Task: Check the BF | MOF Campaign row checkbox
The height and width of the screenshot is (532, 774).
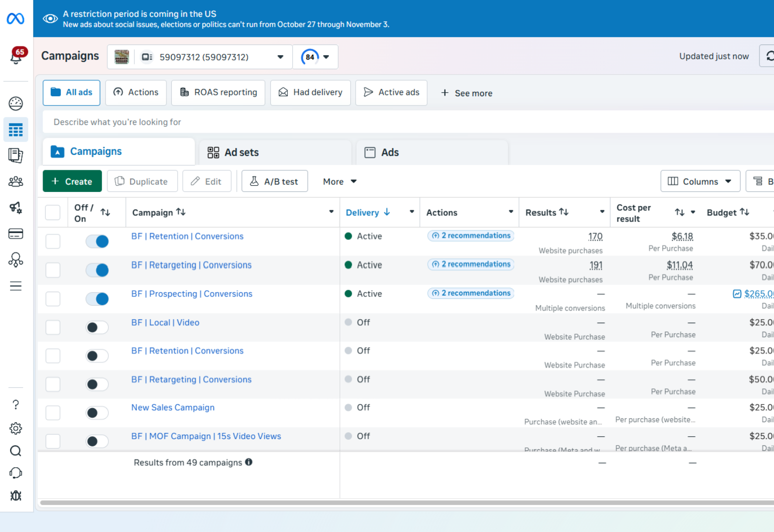Action: [53, 441]
